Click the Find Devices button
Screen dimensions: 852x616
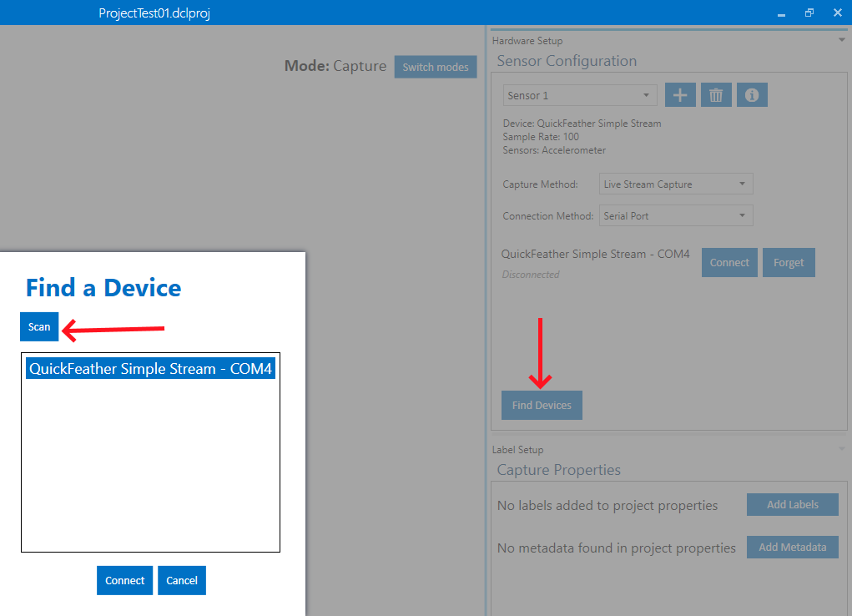pos(542,405)
